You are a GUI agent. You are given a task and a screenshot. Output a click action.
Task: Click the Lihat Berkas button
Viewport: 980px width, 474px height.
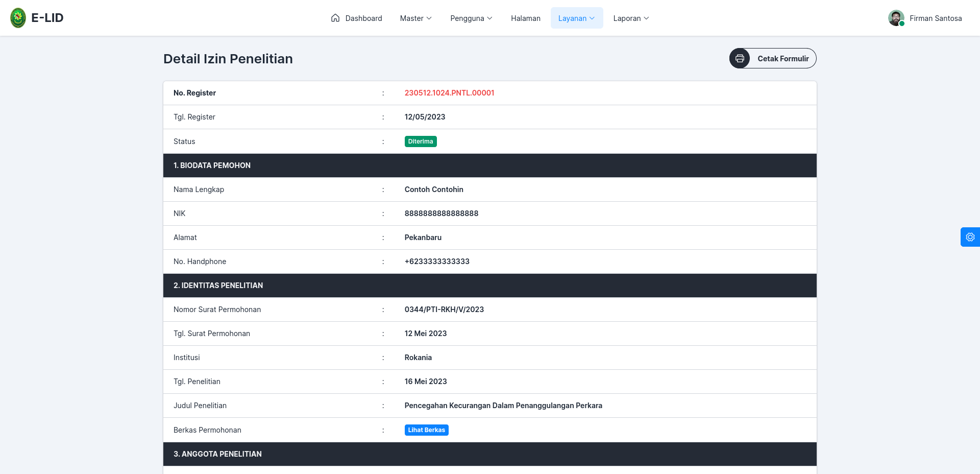[427, 430]
